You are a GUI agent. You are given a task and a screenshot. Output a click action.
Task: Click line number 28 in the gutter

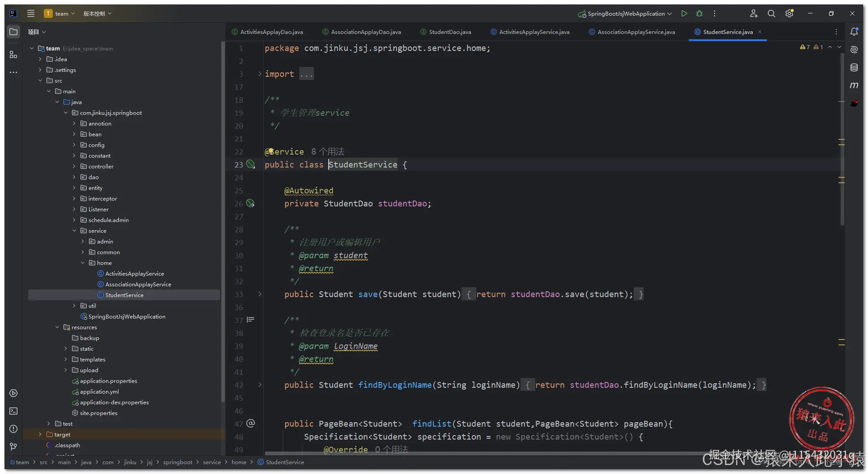[x=239, y=229]
